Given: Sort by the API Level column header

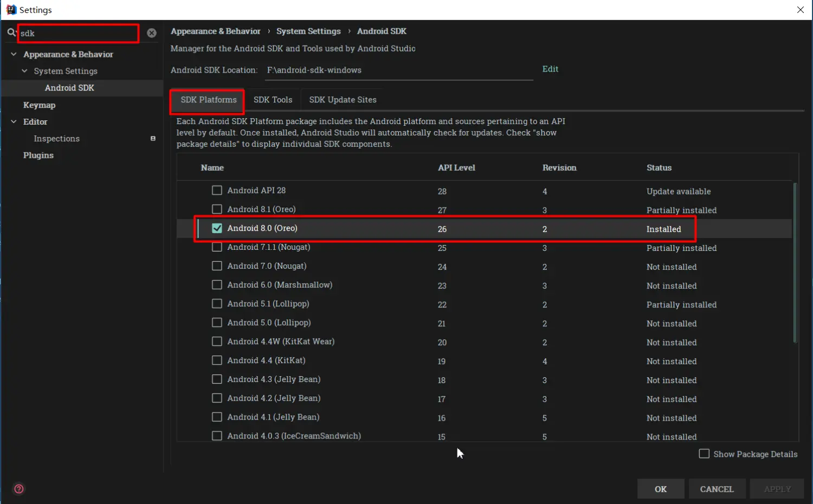Looking at the screenshot, I should (456, 168).
